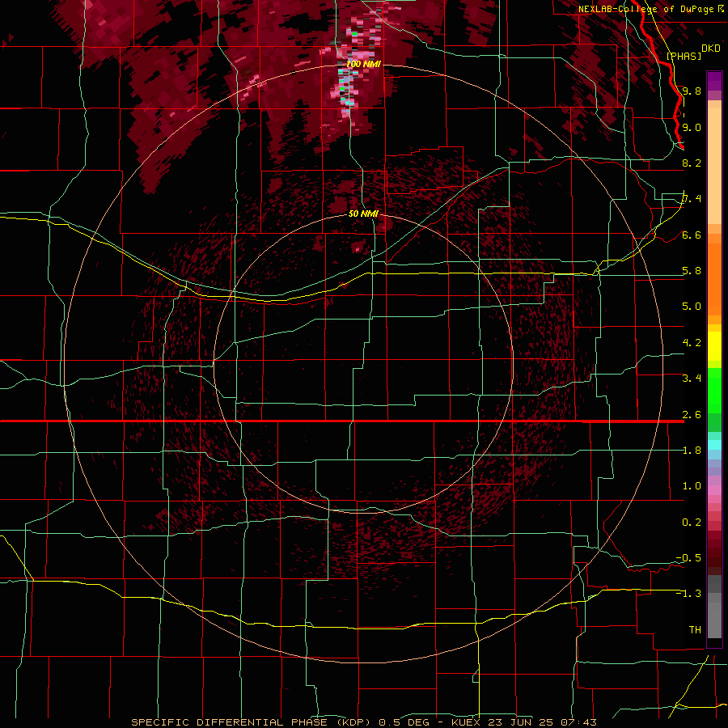
Task: Click the 6.6 legend value
Action: click(692, 235)
